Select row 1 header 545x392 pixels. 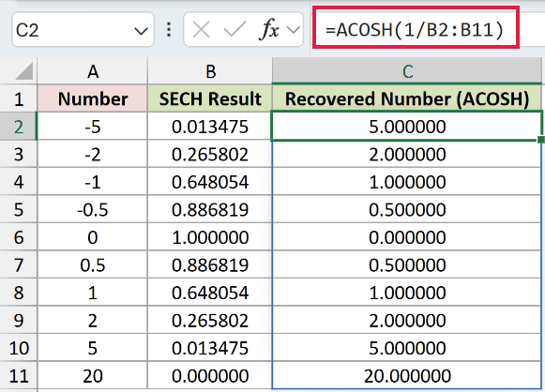click(x=19, y=98)
